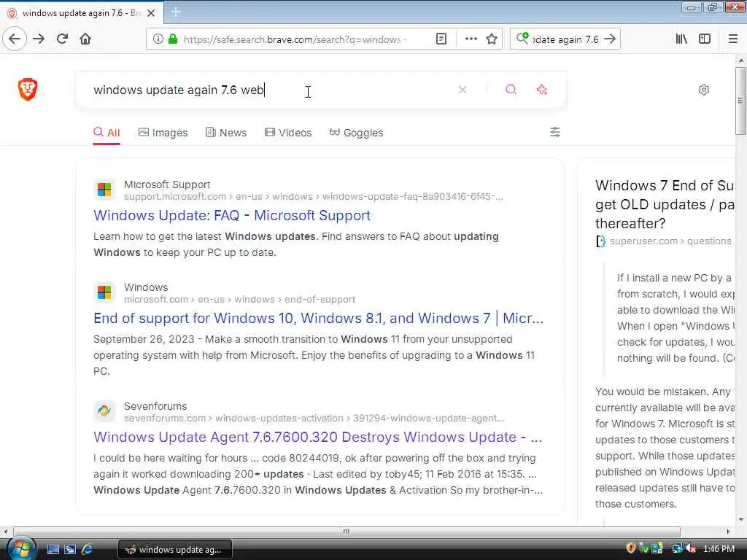Click the Windows result favicon

pos(104,292)
